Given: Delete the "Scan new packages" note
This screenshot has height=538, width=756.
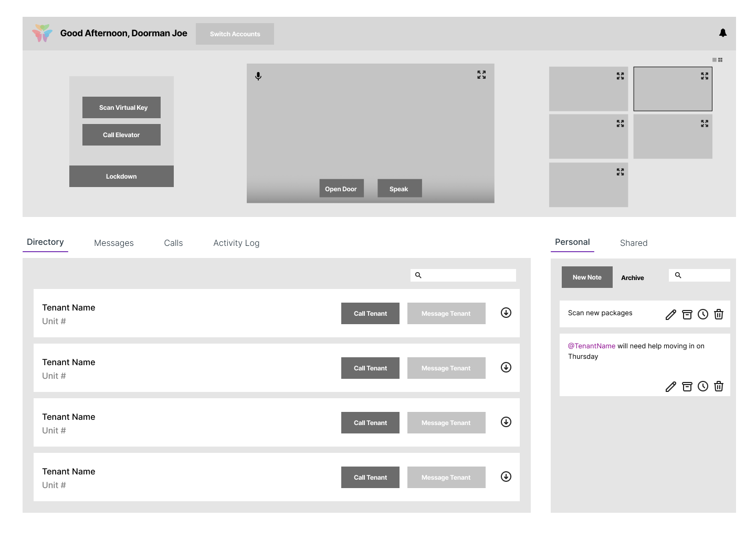Looking at the screenshot, I should pyautogui.click(x=719, y=315).
